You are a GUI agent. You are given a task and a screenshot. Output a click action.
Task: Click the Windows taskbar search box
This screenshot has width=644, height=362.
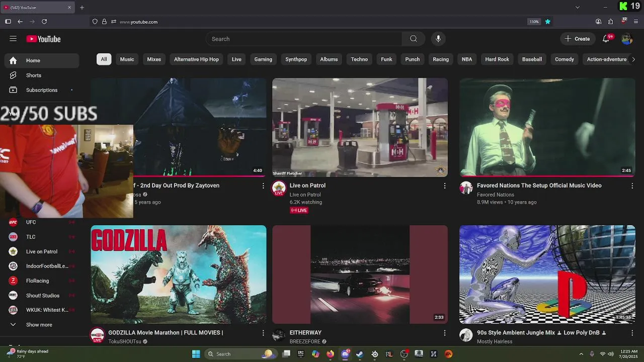(242, 354)
